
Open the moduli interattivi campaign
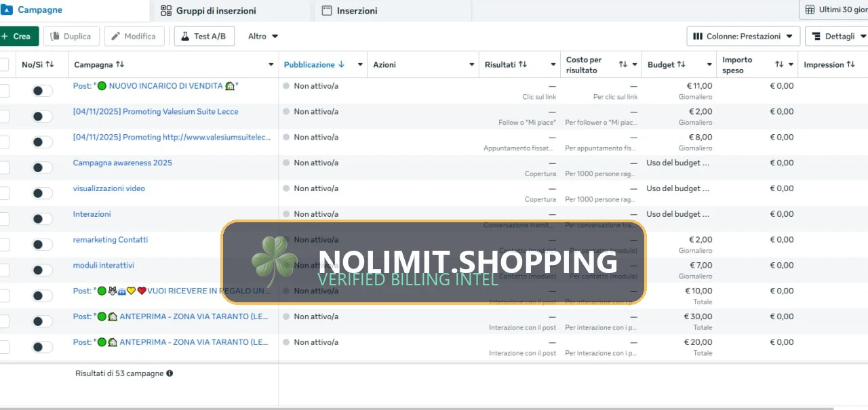point(104,266)
